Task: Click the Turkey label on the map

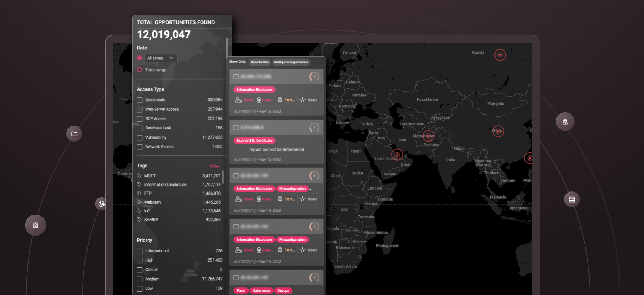Action: [x=367, y=124]
